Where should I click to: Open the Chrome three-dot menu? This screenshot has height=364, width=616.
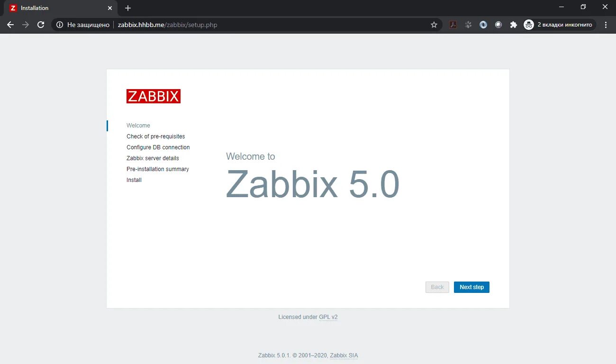pyautogui.click(x=606, y=25)
